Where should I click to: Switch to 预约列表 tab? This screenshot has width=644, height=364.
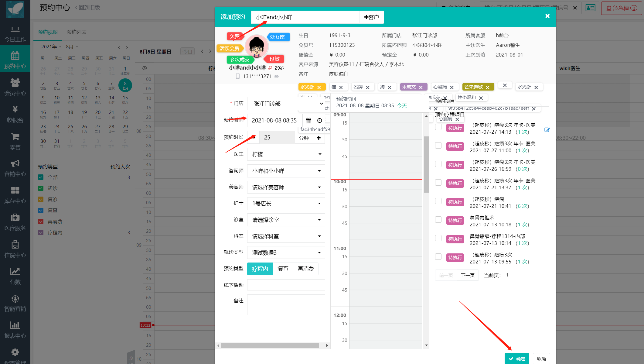(x=77, y=32)
